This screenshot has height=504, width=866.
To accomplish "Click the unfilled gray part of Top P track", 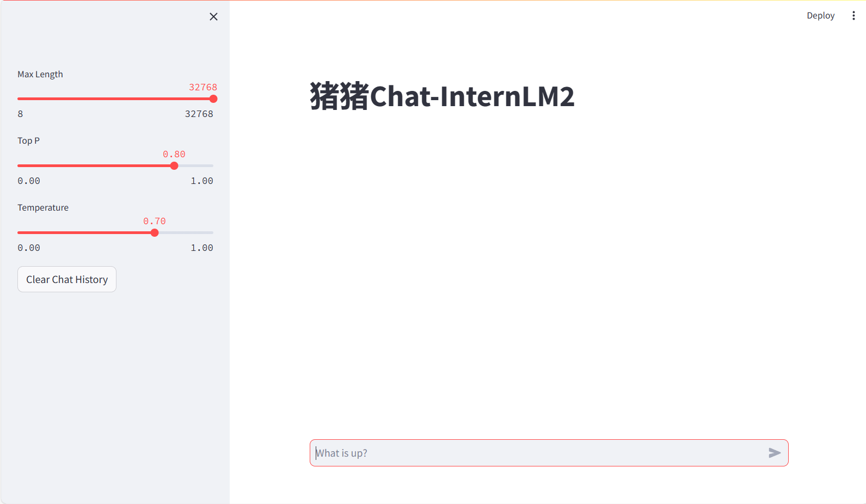I will coord(196,166).
